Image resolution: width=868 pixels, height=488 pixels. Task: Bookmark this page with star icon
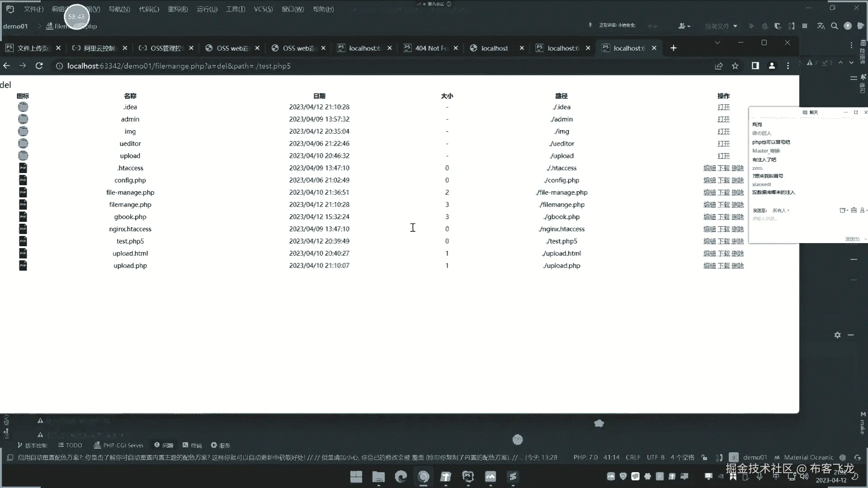tap(735, 66)
